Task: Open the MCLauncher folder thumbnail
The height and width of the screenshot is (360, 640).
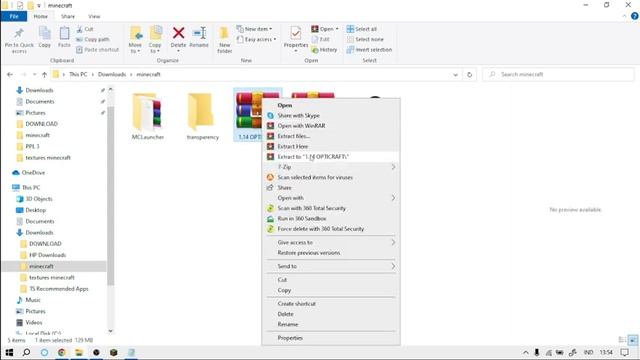Action: [147, 111]
